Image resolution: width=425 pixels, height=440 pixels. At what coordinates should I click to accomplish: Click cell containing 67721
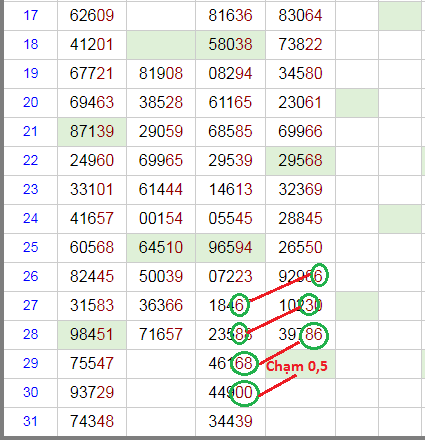tap(92, 73)
